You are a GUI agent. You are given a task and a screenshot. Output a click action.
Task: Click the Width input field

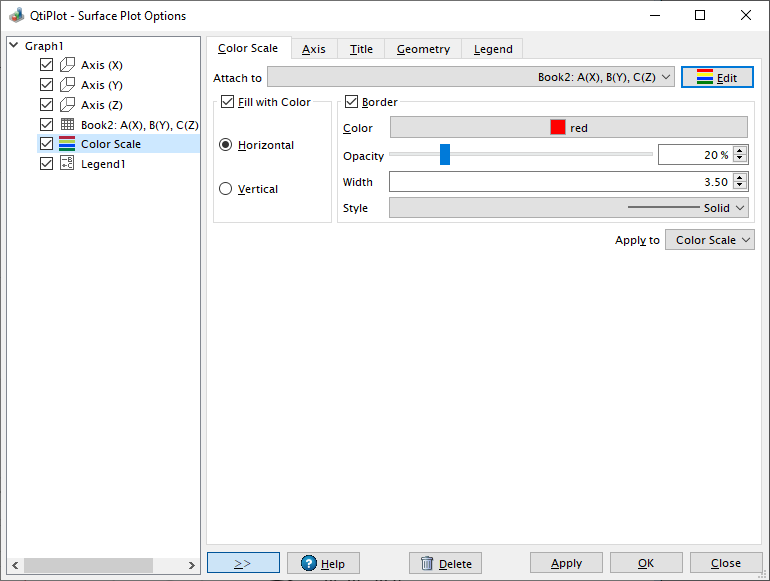560,182
